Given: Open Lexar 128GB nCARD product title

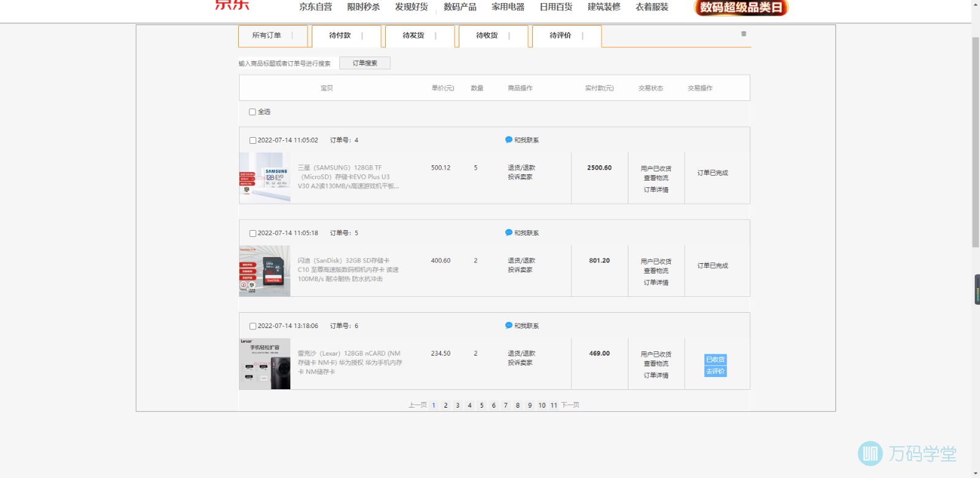Looking at the screenshot, I should click(x=350, y=363).
